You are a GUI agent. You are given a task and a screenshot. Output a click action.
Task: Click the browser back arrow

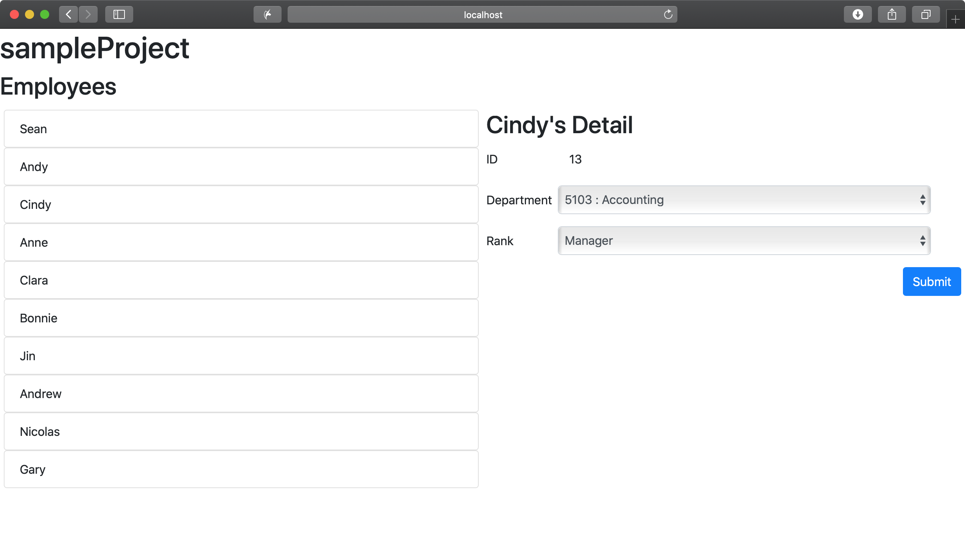click(68, 14)
